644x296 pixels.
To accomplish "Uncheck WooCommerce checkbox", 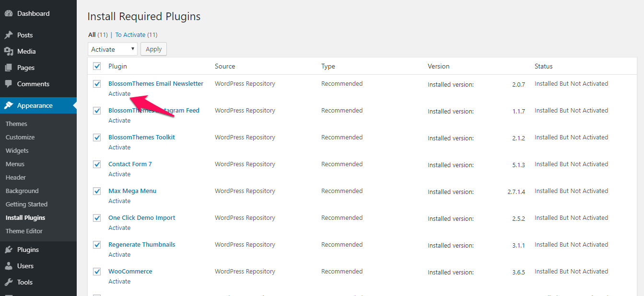I will tap(97, 272).
